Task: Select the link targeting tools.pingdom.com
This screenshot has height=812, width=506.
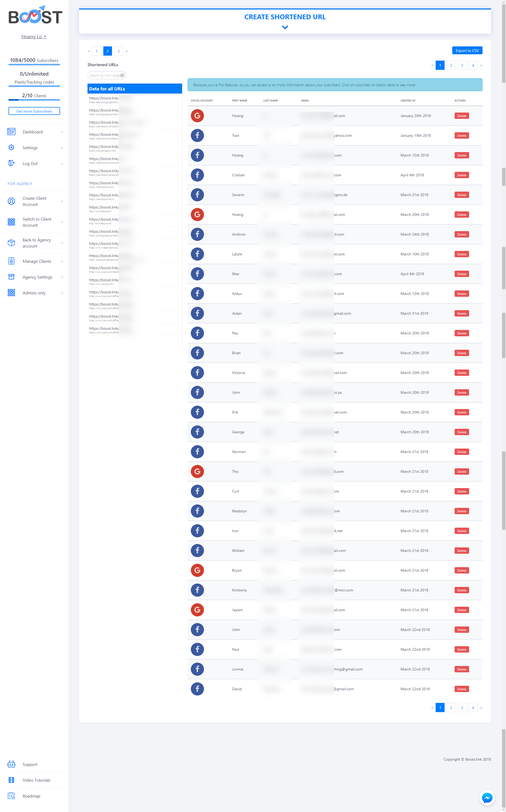Action: (134, 148)
